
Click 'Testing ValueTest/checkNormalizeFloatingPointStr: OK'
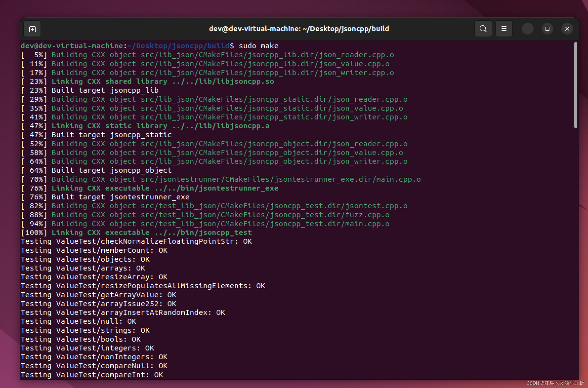[x=136, y=241]
